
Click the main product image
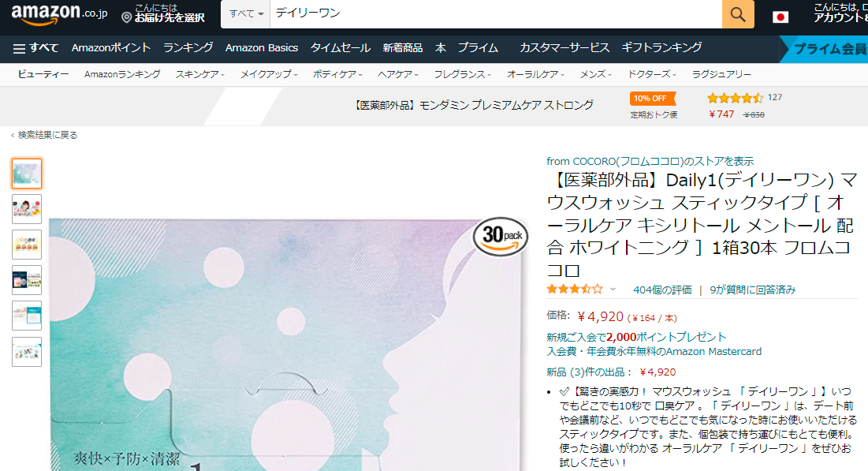click(287, 343)
